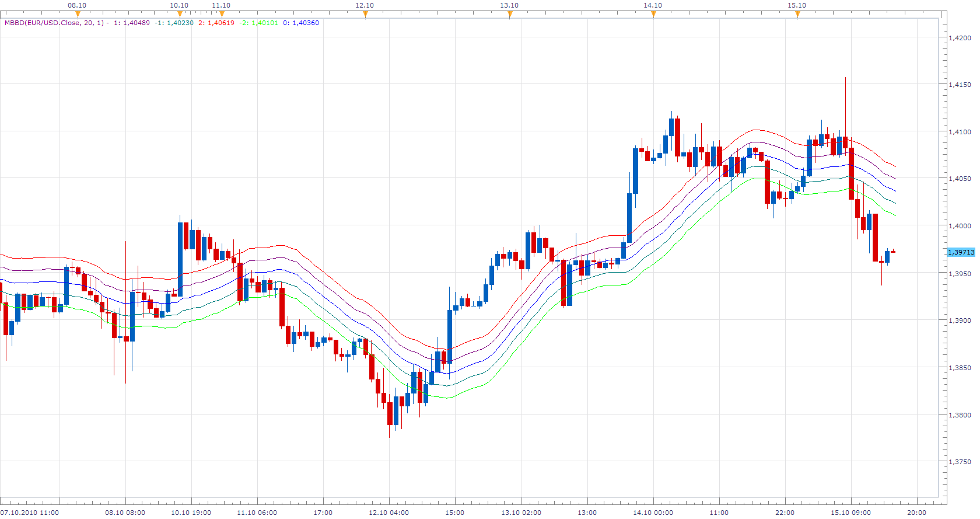Click the green '-2: 1,40101' band value
Viewport: 980px width, 519px height.
(x=258, y=23)
